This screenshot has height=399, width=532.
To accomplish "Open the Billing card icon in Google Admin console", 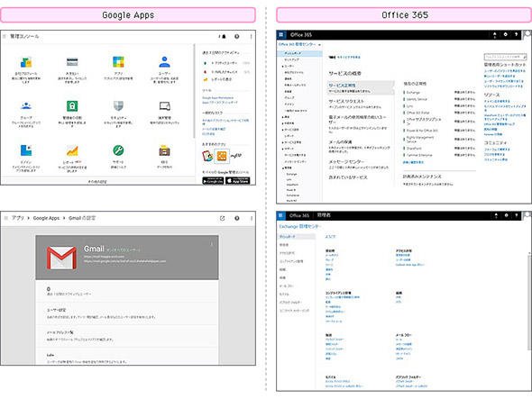I will [x=72, y=62].
